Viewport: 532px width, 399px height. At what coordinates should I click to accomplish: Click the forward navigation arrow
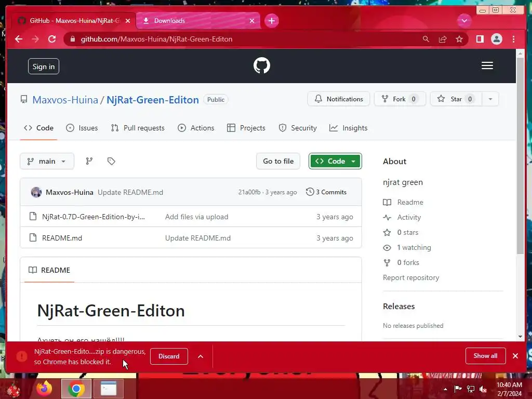coord(35,39)
